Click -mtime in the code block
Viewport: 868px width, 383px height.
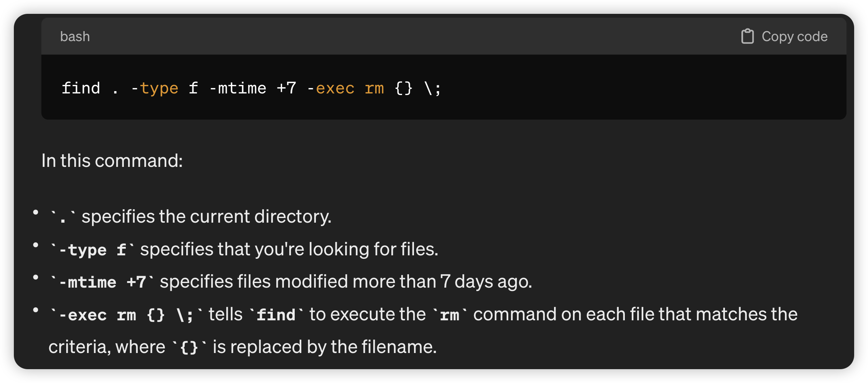point(238,88)
